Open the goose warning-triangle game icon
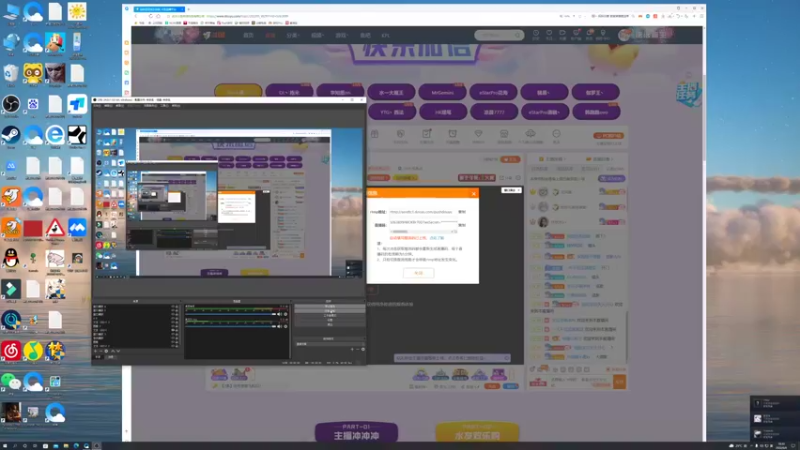The image size is (800, 450). [x=55, y=228]
